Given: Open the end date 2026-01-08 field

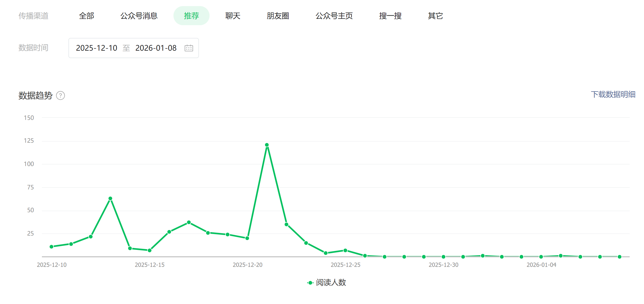Looking at the screenshot, I should coord(156,48).
